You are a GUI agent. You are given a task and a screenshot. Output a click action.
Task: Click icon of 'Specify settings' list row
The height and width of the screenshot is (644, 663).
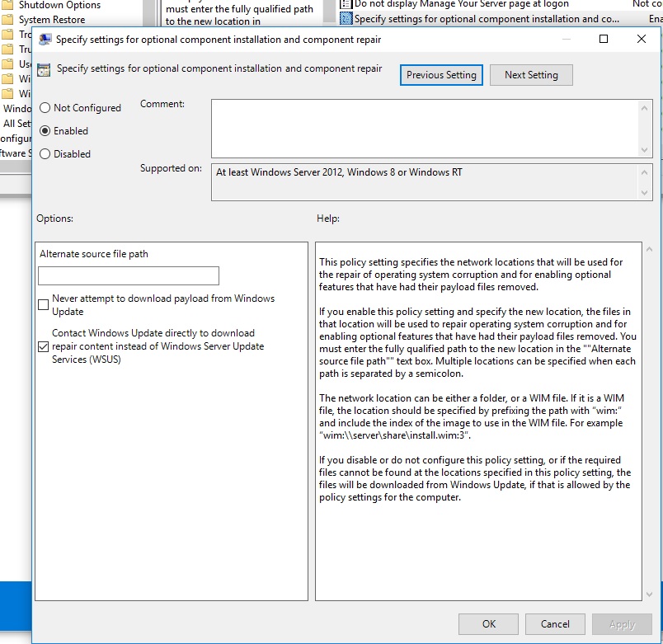346,19
